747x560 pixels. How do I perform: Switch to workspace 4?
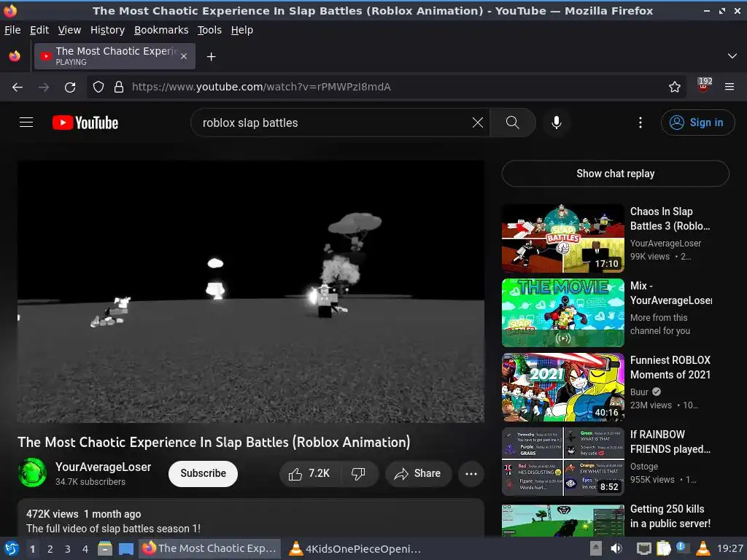point(85,549)
